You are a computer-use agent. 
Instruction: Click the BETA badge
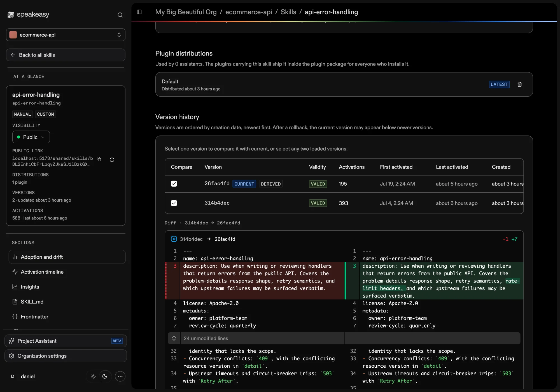[117, 341]
